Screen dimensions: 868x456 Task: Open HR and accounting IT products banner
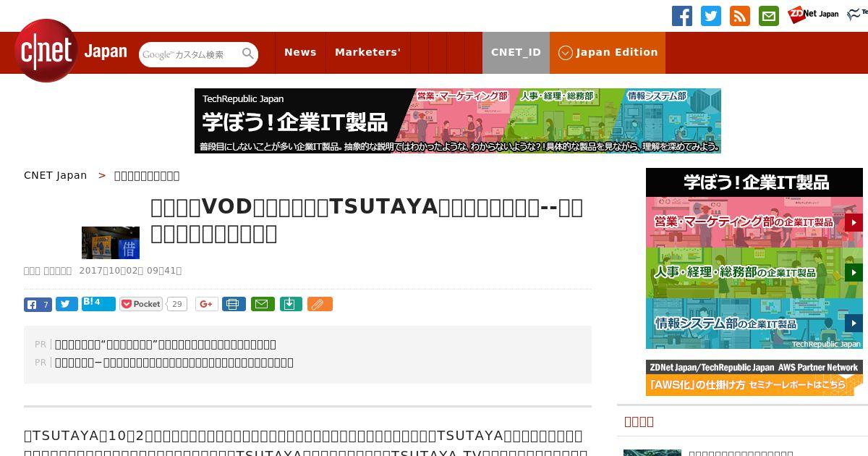click(754, 272)
